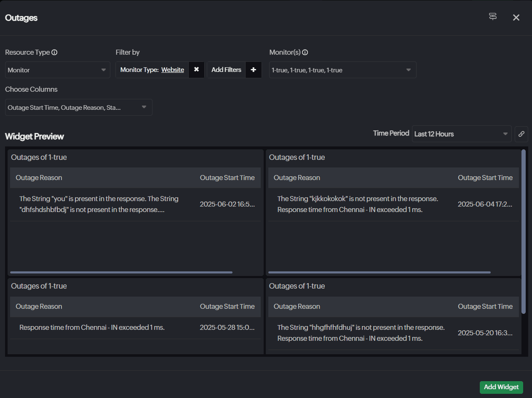Expand the Monitor(s) selection dropdown
The image size is (532, 398).
342,70
